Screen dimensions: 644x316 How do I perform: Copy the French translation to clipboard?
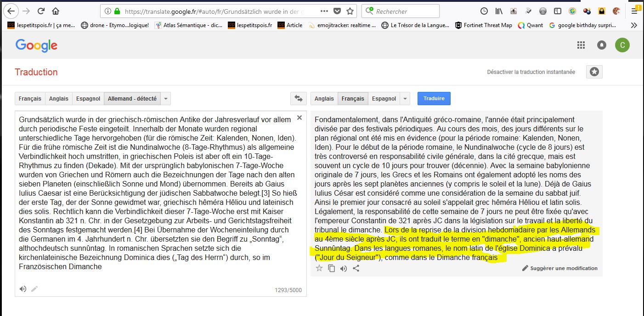pyautogui.click(x=331, y=268)
